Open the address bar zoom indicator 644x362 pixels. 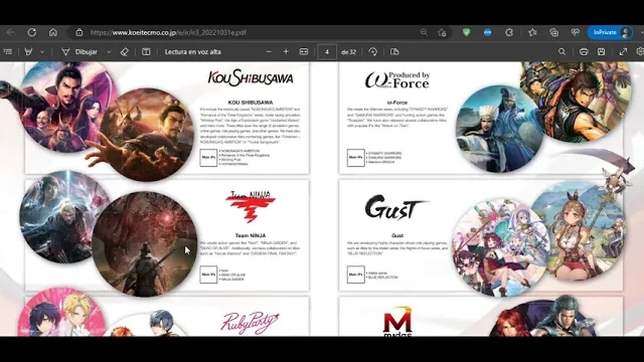424,32
